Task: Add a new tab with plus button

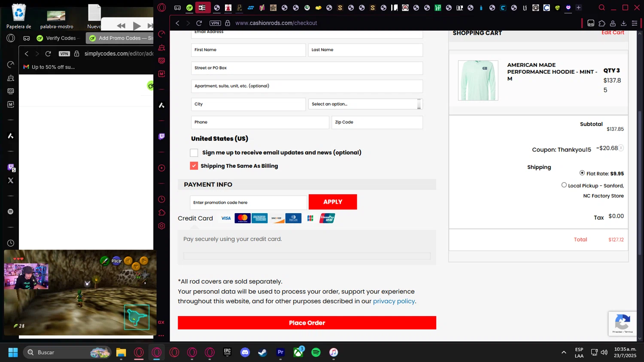Action: tap(578, 8)
